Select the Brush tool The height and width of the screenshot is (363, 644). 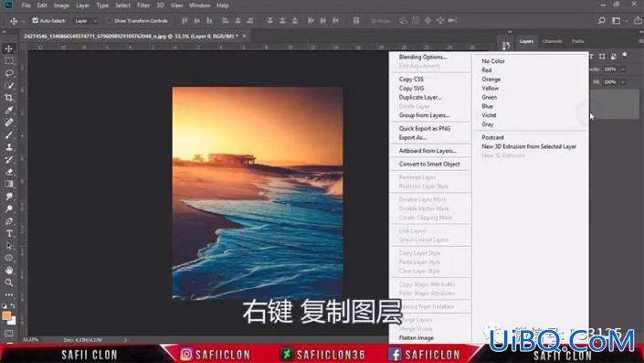[8, 134]
